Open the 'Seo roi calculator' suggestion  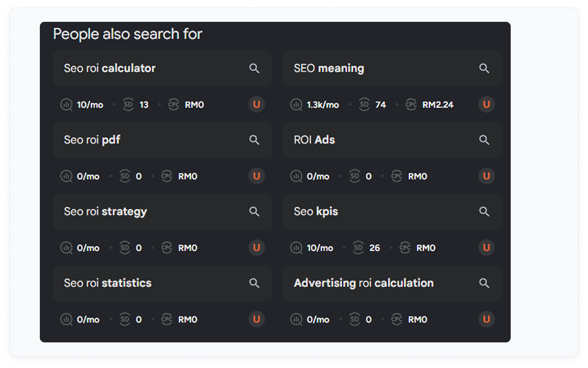click(162, 68)
